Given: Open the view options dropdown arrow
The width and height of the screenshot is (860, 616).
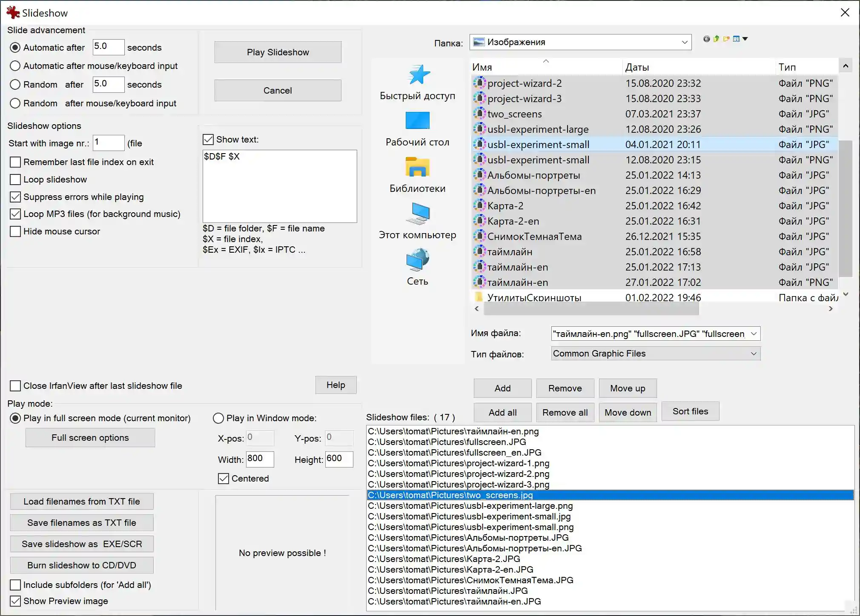Looking at the screenshot, I should click(x=745, y=39).
